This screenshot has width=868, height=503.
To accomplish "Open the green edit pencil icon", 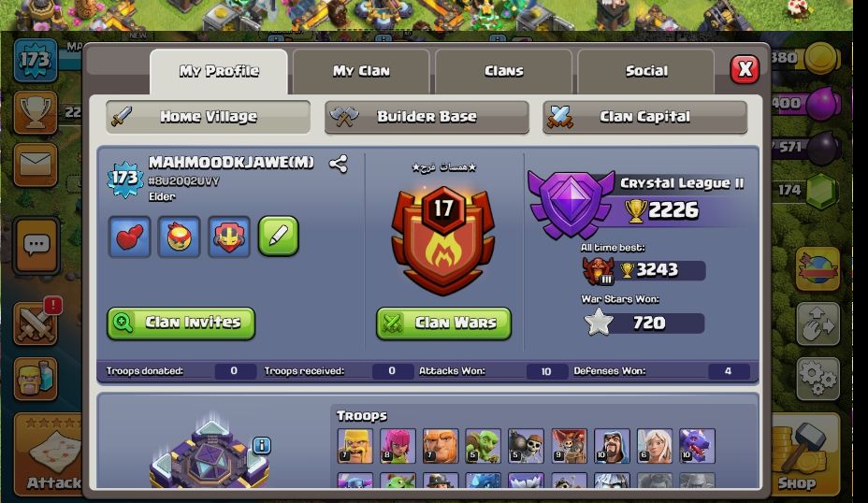I will coord(279,237).
